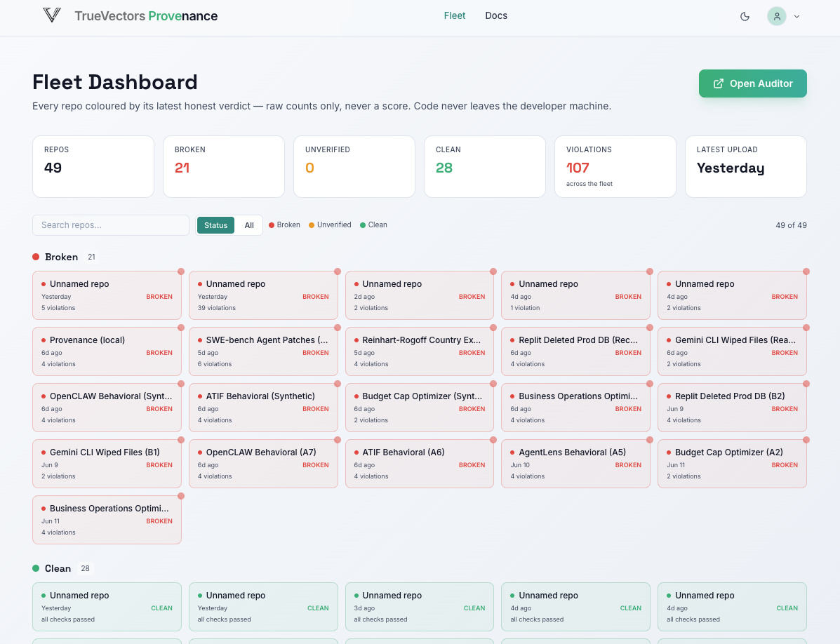Go to the Fleet tab
This screenshot has width=840, height=644.
pyautogui.click(x=454, y=15)
